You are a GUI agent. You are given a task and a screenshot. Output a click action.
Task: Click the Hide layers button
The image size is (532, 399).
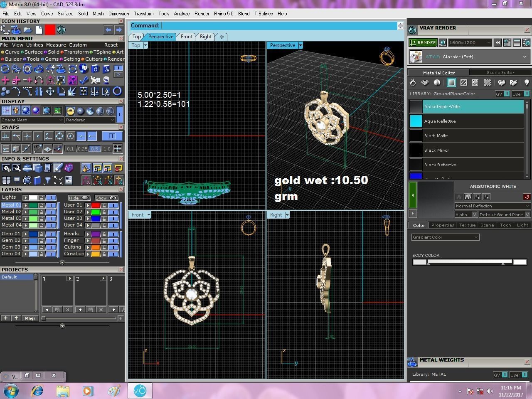coord(79,198)
